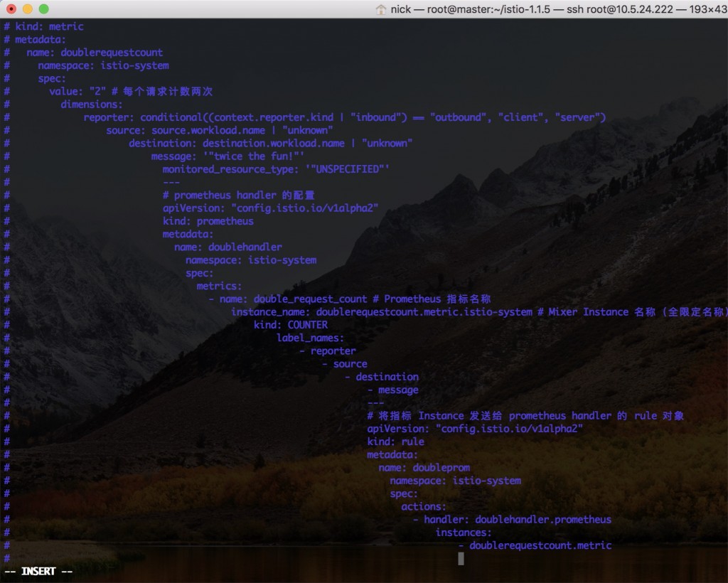
Task: Click the green zoom window button
Action: pyautogui.click(x=43, y=9)
